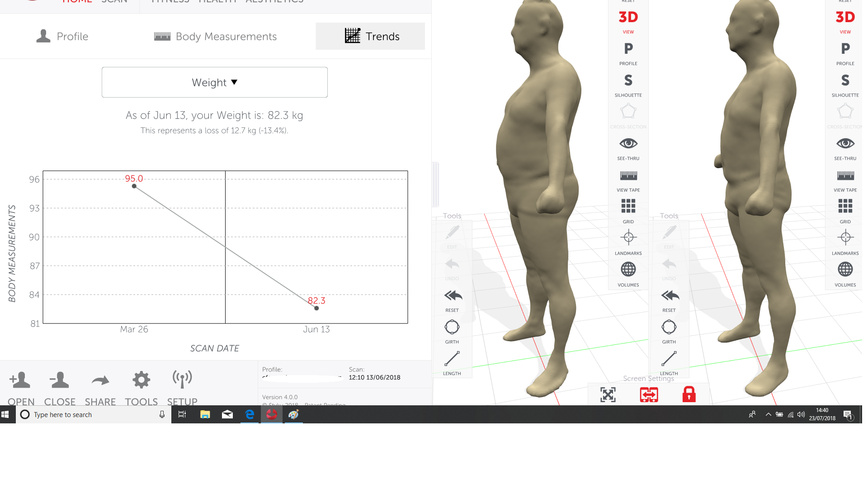Select Profile view in left viewer
This screenshot has height=488, width=868.
point(628,53)
